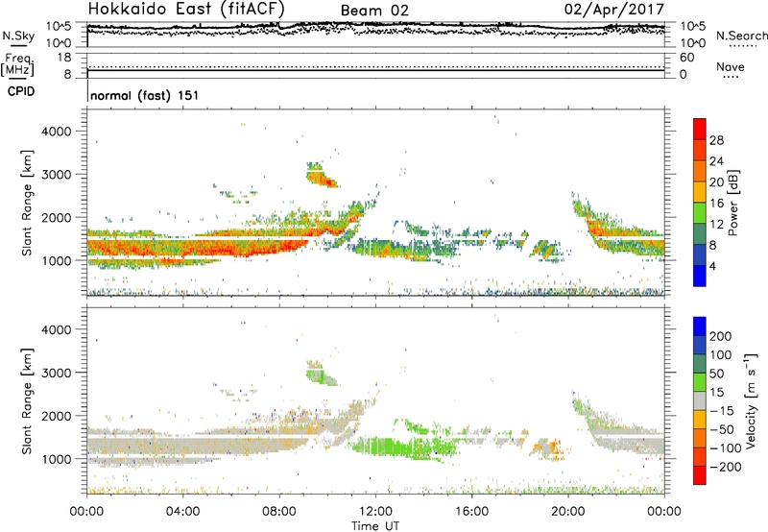Click 'Slant Range [km]' label of power panel
The image size is (768, 532).
click(27, 203)
